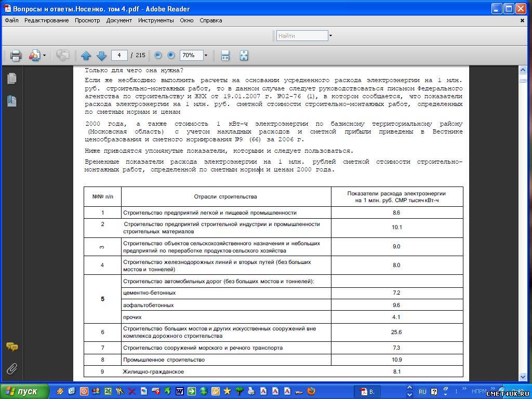Click the red X quick launch icon
This screenshot has height=399, width=532.
[x=132, y=391]
